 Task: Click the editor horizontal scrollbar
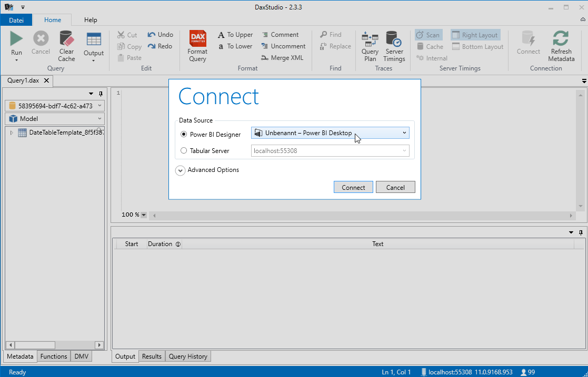pos(362,216)
